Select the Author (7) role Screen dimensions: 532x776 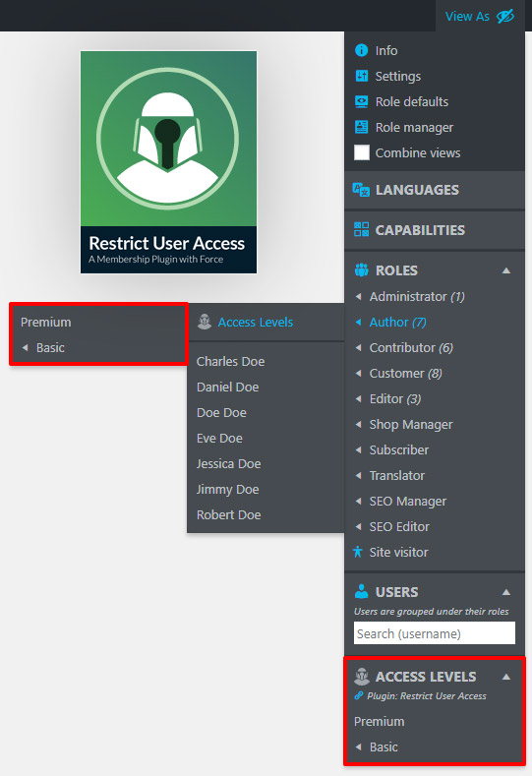pos(397,323)
